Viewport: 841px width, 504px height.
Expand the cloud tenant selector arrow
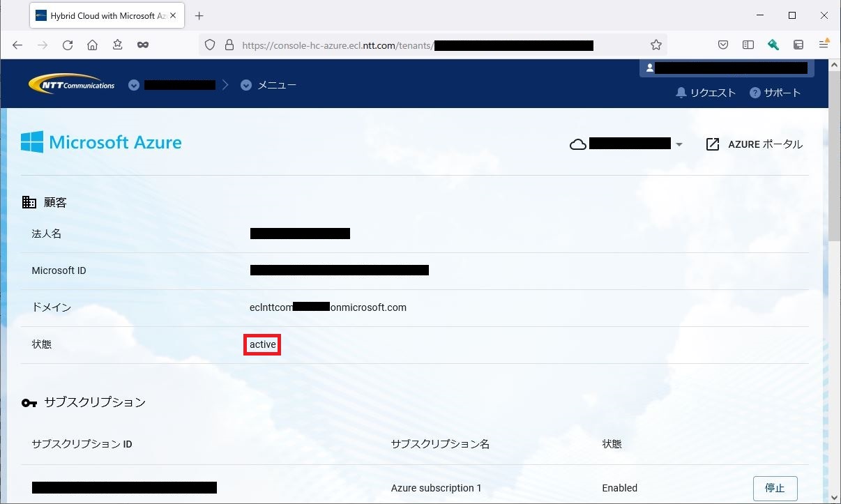(679, 145)
